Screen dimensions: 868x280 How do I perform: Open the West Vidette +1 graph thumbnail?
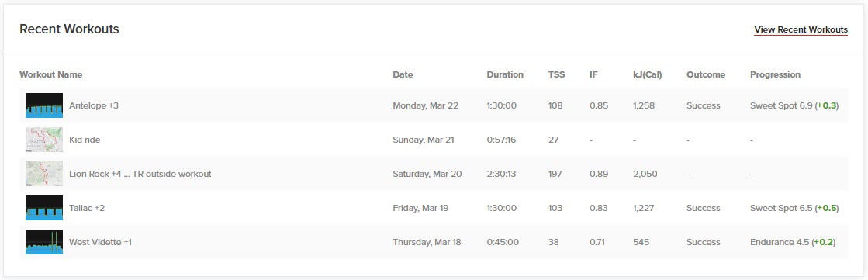[43, 242]
